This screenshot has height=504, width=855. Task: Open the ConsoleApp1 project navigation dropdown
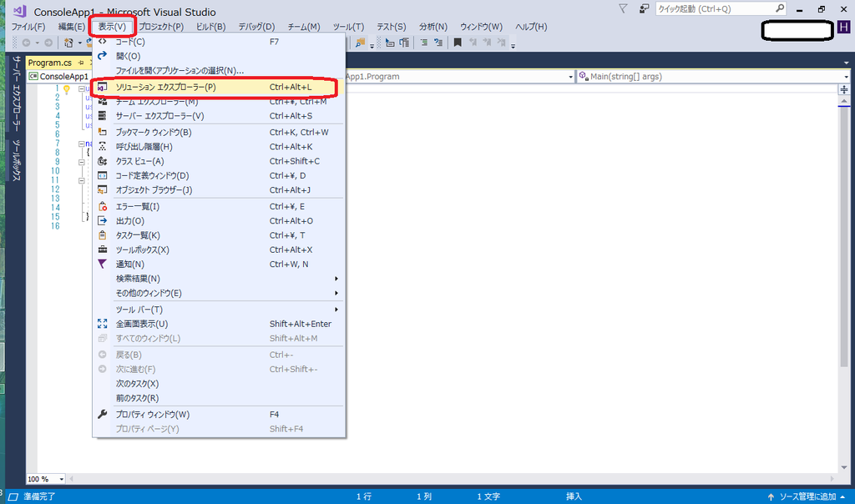pos(59,76)
